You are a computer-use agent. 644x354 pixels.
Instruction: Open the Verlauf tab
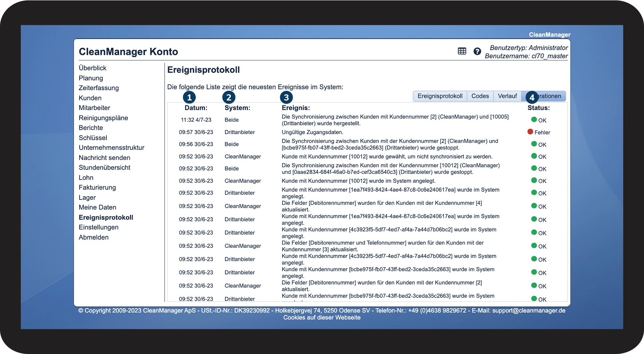click(x=507, y=96)
